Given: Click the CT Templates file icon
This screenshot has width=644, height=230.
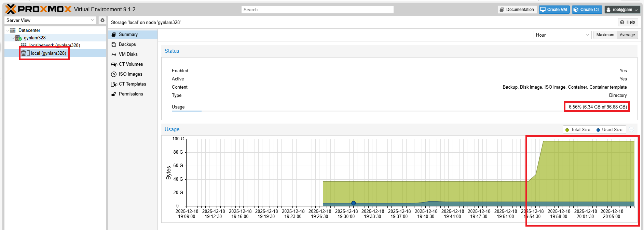Looking at the screenshot, I should [114, 84].
